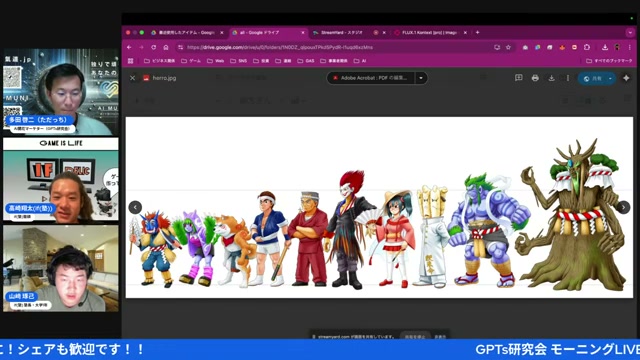
Task: Open the GAS bookmarks folder
Action: pos(306,61)
